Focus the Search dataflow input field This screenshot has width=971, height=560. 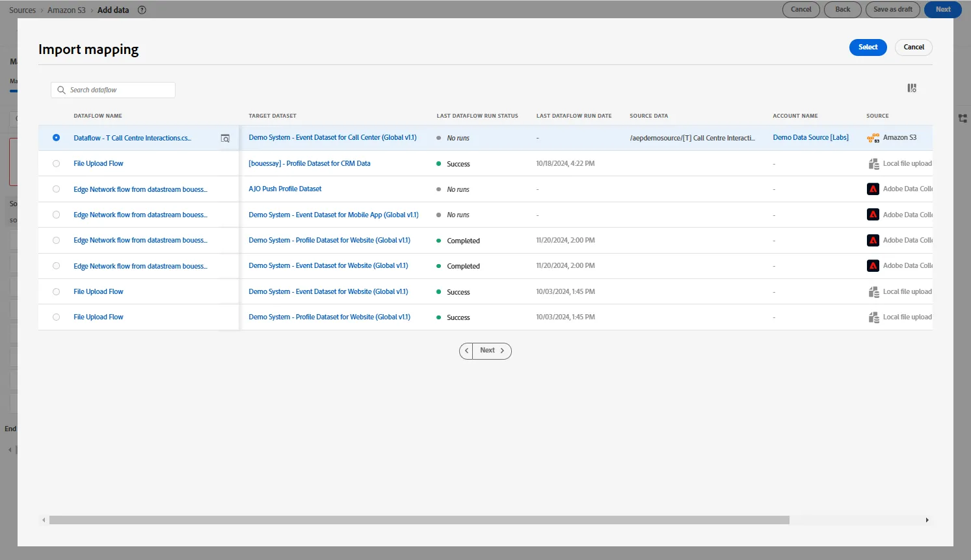(x=113, y=90)
